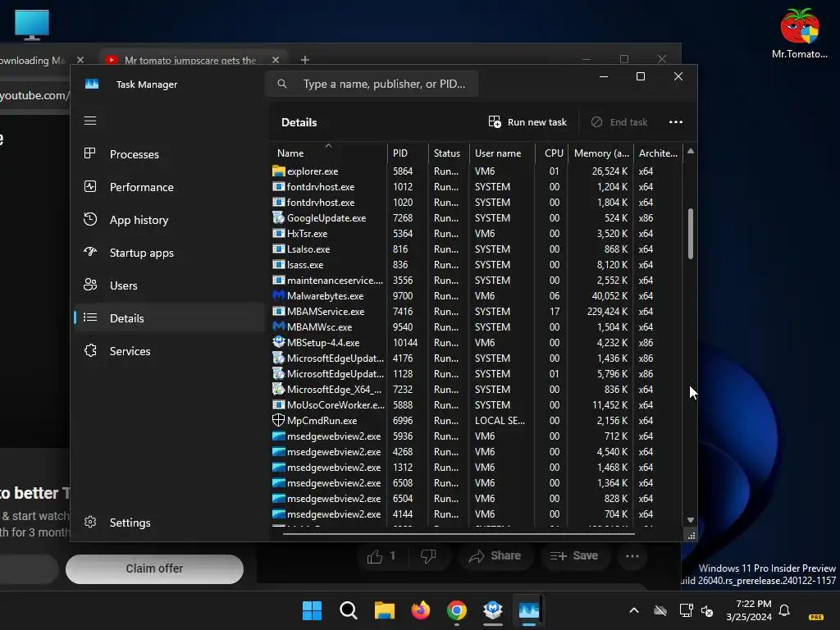This screenshot has width=840, height=630.
Task: Focus the Task Manager search field
Action: [372, 84]
